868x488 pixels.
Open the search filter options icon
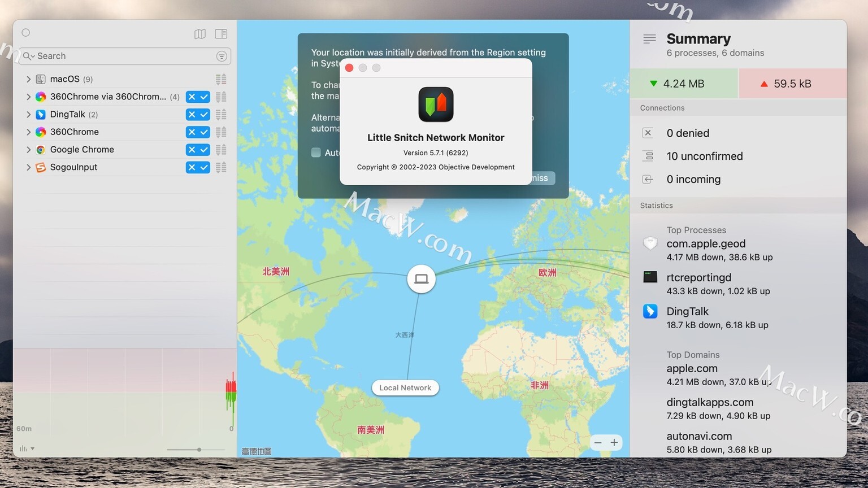click(x=222, y=56)
